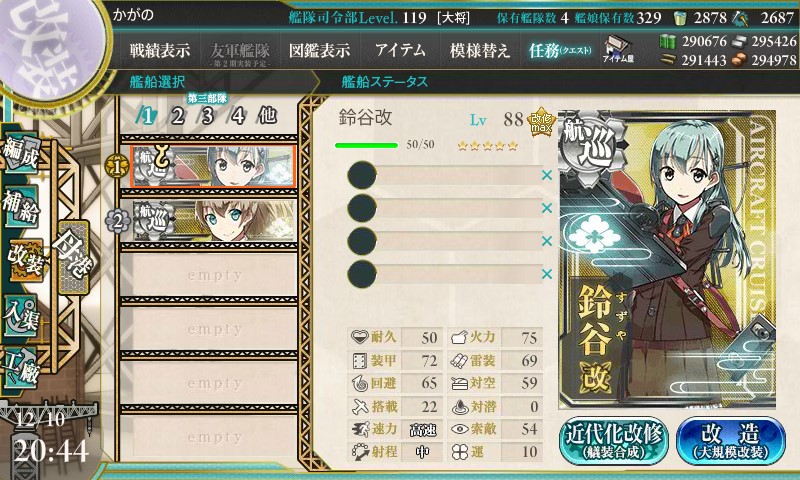
Task: Return to 母港 home port badge
Action: pyautogui.click(x=74, y=258)
